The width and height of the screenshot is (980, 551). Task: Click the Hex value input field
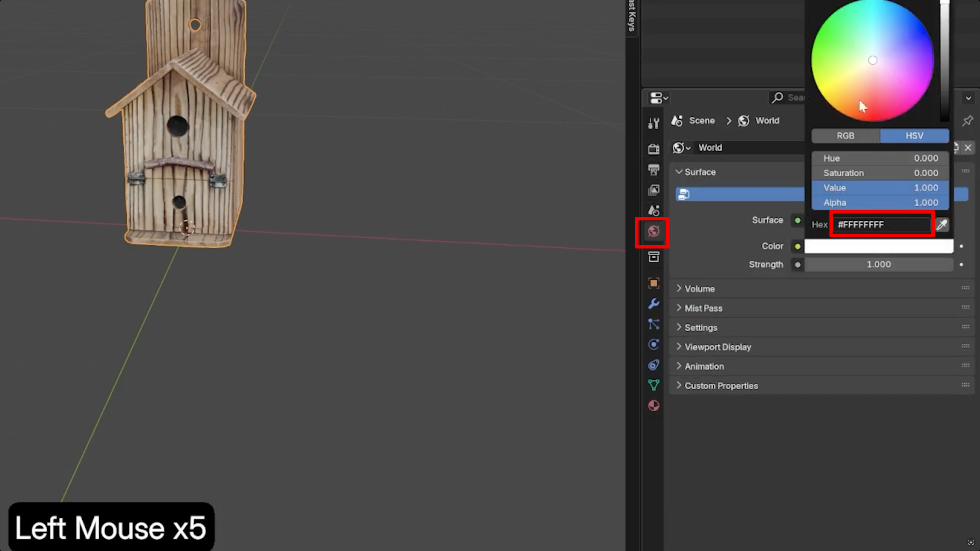click(880, 225)
